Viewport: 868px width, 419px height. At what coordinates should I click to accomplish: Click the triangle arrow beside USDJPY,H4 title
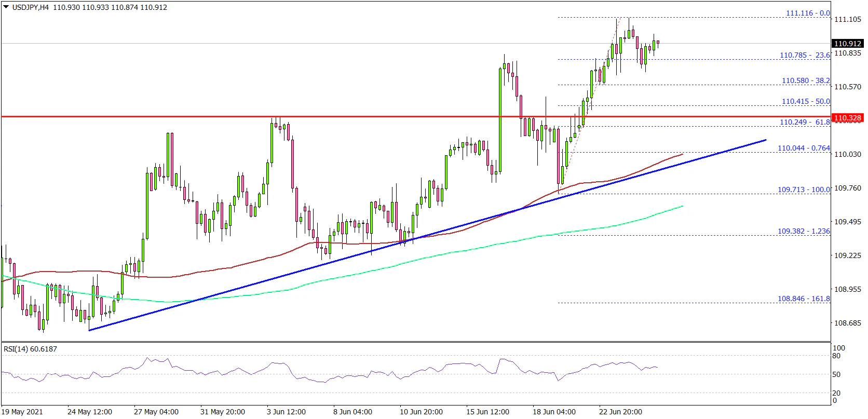click(x=6, y=8)
